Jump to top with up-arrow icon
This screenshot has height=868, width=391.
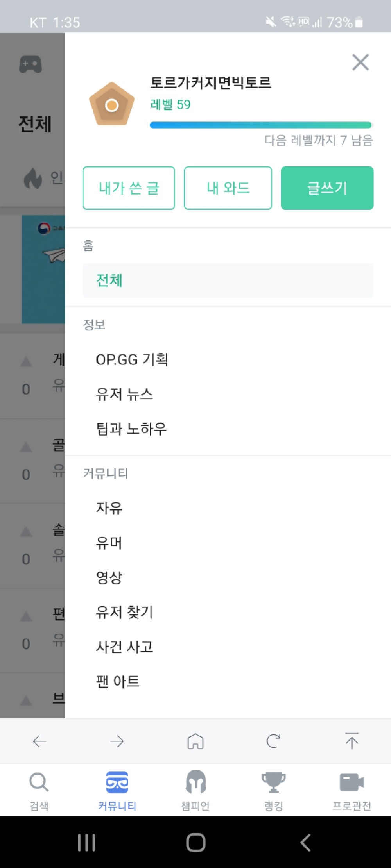352,741
